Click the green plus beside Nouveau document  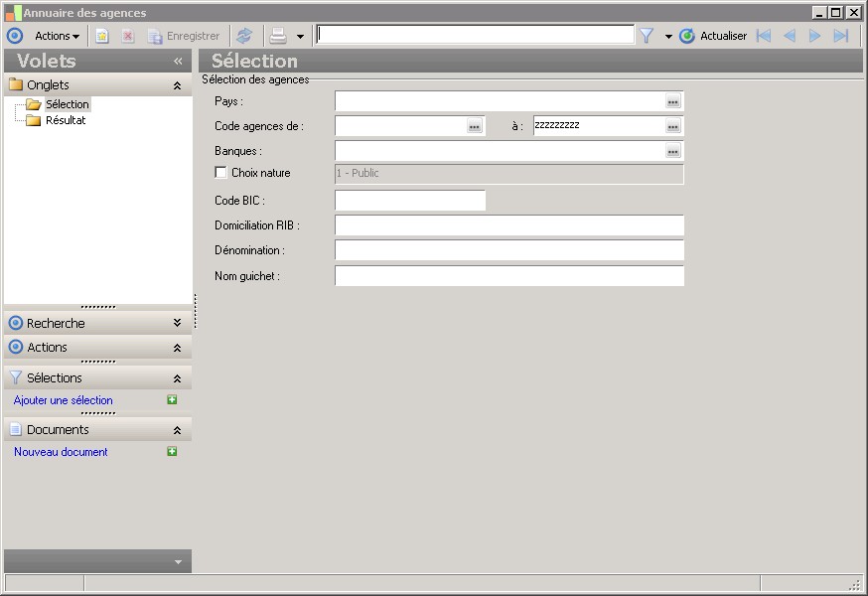[x=172, y=451]
